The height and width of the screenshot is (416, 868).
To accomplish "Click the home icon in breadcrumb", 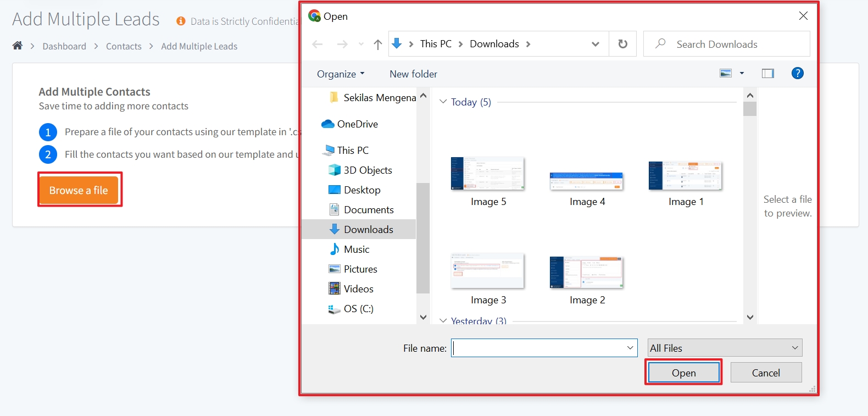I will [18, 46].
